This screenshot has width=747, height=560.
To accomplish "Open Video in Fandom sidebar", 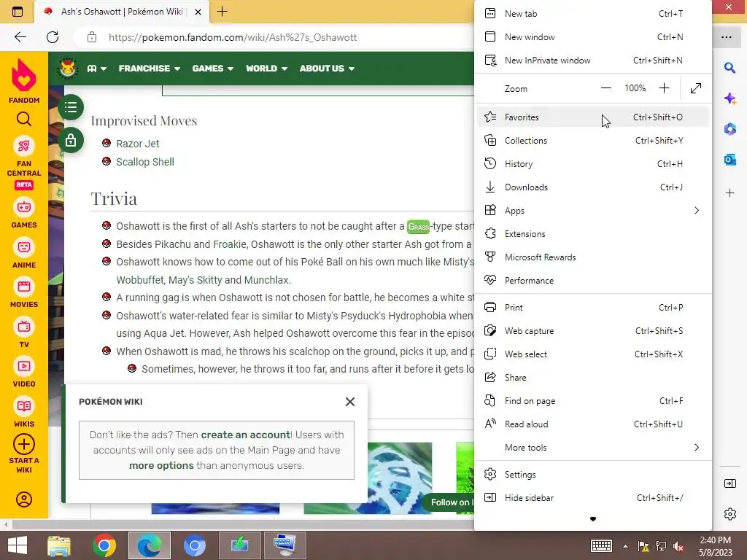I will (24, 373).
